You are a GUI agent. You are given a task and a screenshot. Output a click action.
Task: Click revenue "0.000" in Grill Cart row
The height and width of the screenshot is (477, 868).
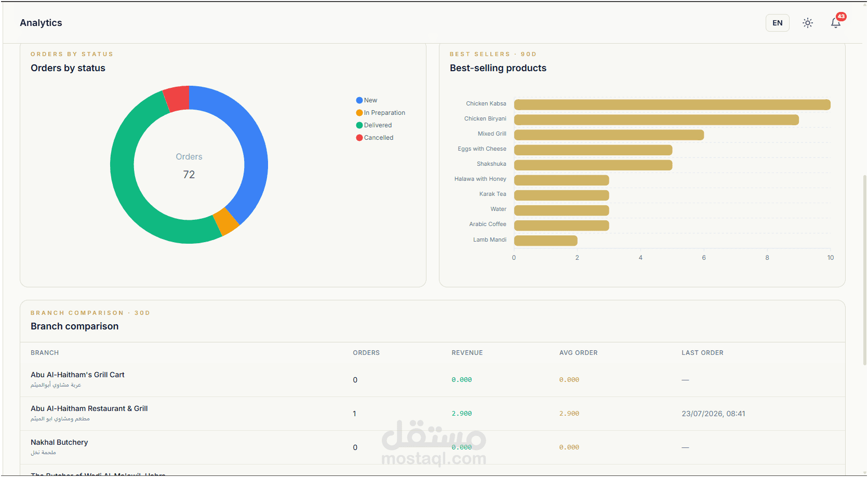[x=462, y=380]
